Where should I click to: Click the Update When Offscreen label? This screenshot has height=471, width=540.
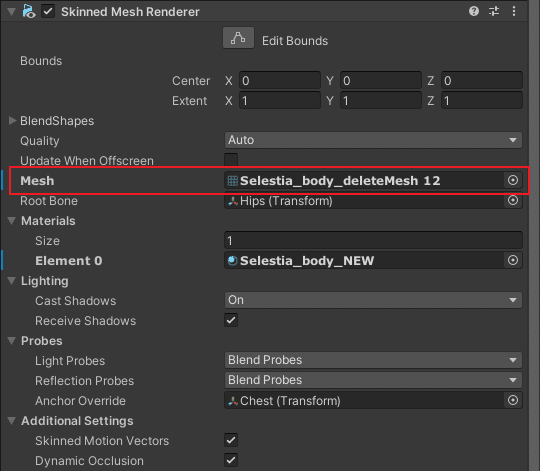pos(87,161)
